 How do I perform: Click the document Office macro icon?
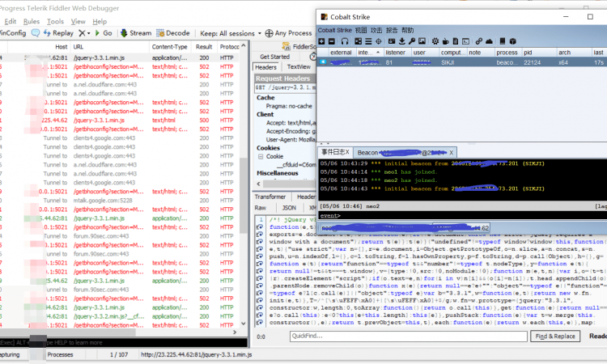(456, 41)
